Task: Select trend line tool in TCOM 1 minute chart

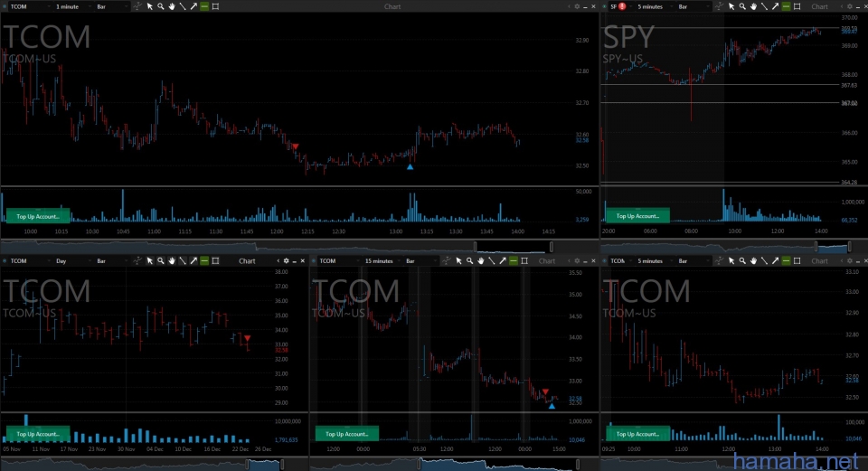Action: click(x=183, y=6)
